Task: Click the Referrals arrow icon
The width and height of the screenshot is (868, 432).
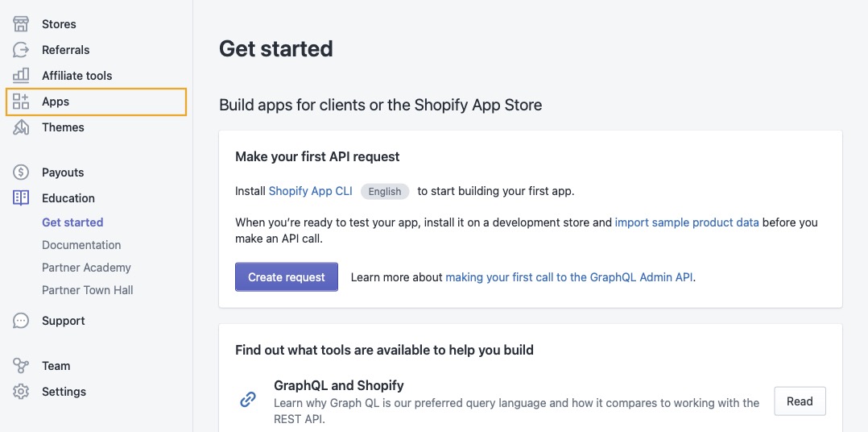Action: click(21, 50)
